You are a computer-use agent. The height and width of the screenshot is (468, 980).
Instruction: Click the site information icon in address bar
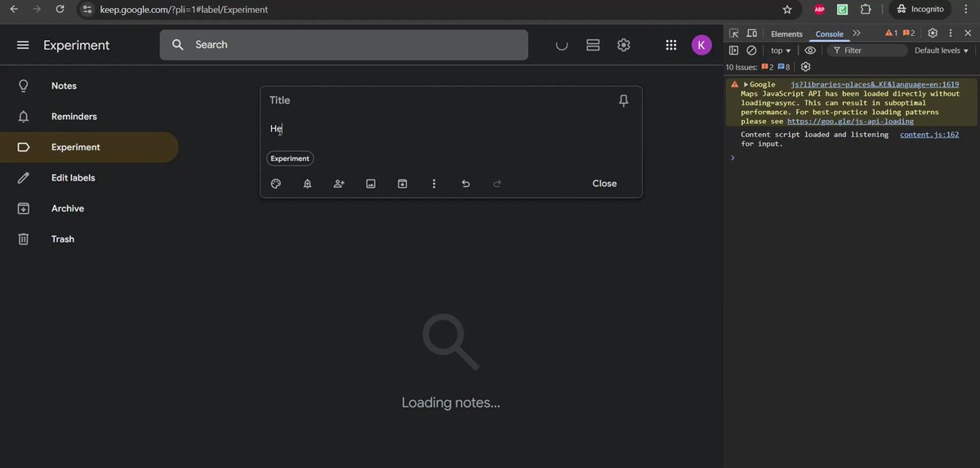(x=88, y=10)
